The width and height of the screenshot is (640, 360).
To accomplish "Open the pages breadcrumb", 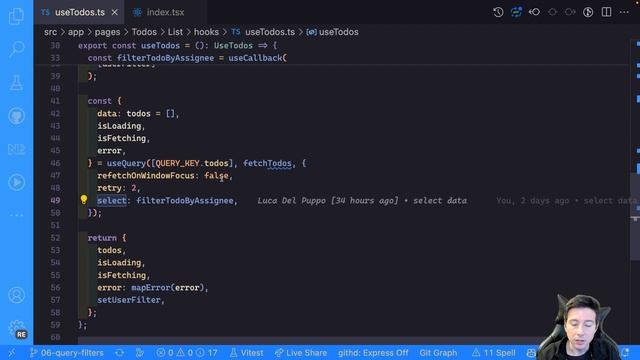I will 107,32.
